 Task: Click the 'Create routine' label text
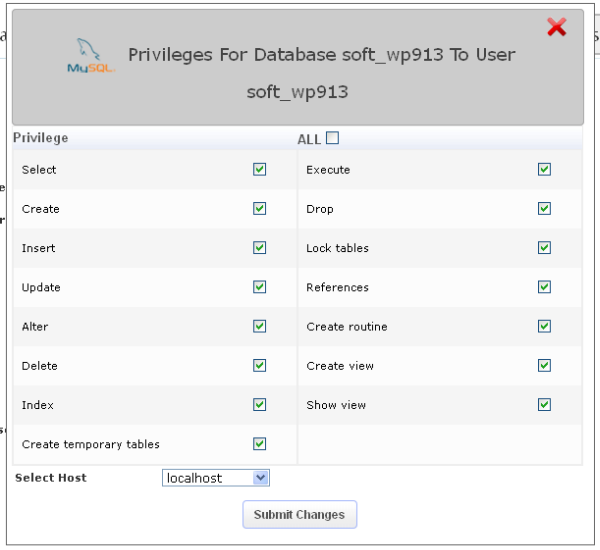coord(347,326)
